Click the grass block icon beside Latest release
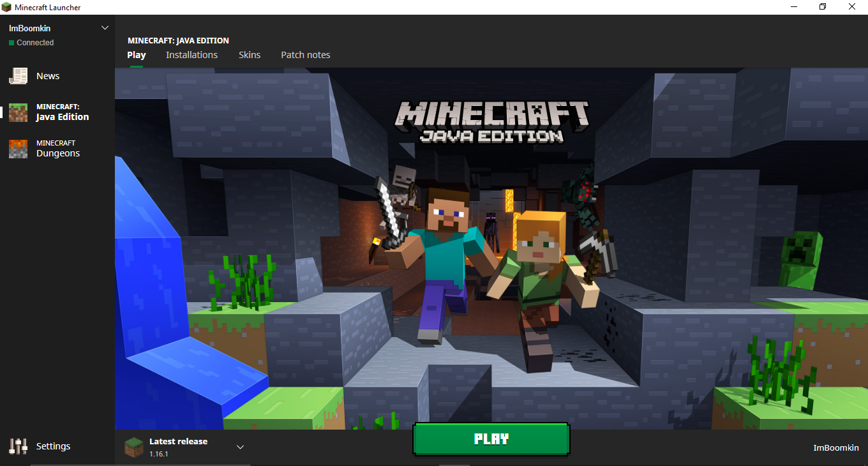Image resolution: width=868 pixels, height=466 pixels. tap(134, 447)
